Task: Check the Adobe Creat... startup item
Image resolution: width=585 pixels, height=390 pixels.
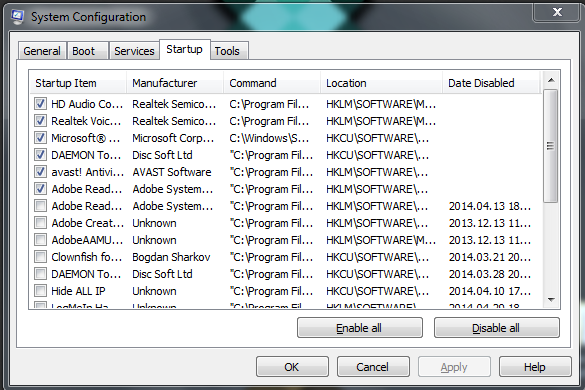Action: pos(40,223)
